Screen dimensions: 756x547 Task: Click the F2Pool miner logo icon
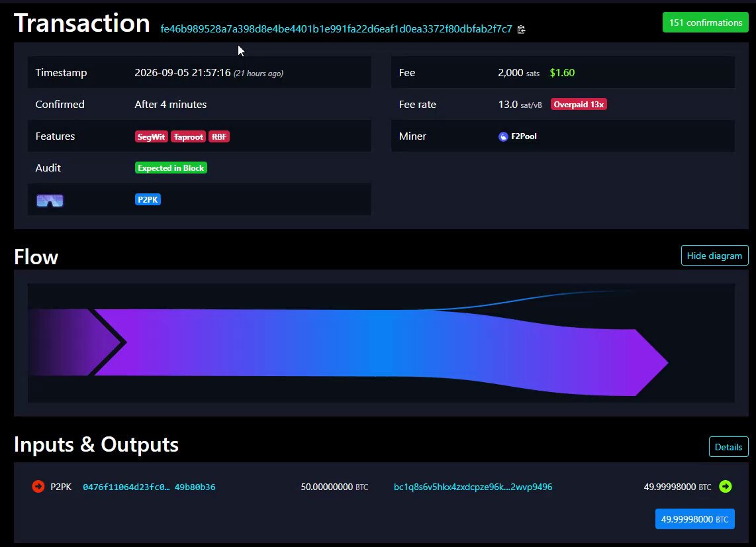(503, 136)
